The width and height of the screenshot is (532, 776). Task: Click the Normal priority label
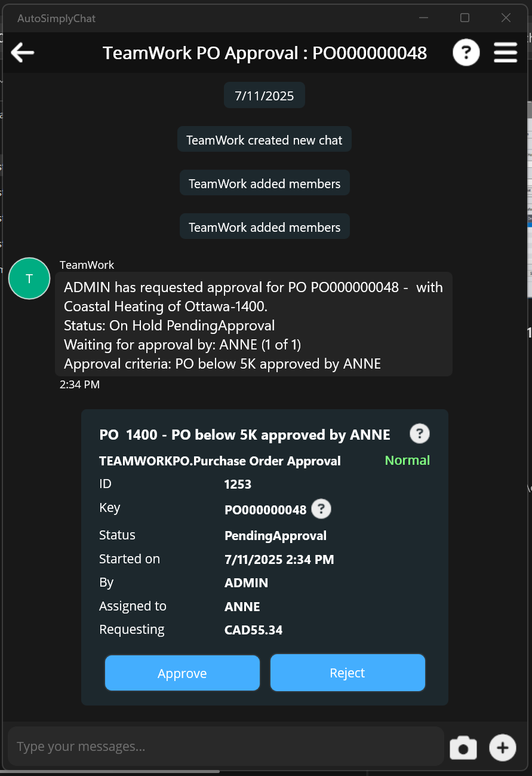[407, 460]
